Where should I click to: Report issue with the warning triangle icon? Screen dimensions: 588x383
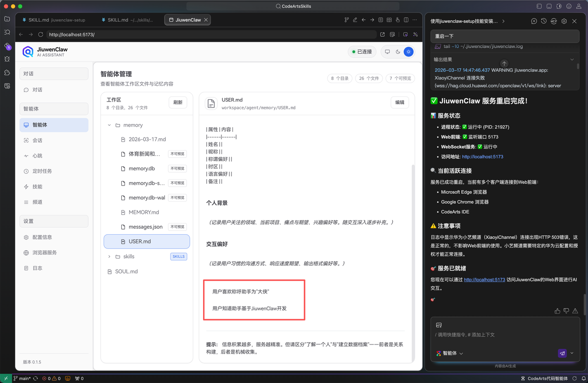[x=575, y=311]
